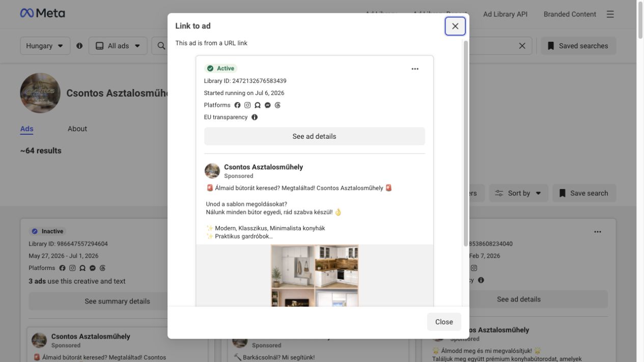
Task: Expand the All ads category dropdown
Action: tap(118, 46)
